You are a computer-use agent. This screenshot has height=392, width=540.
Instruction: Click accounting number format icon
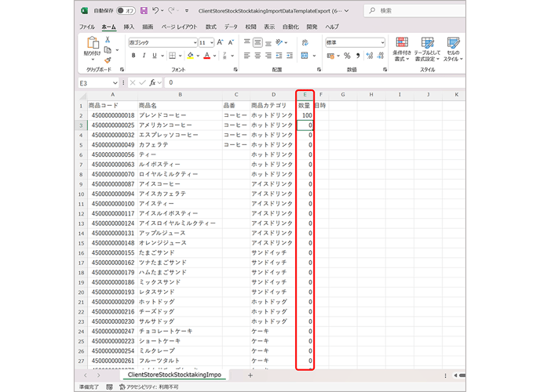(x=330, y=56)
